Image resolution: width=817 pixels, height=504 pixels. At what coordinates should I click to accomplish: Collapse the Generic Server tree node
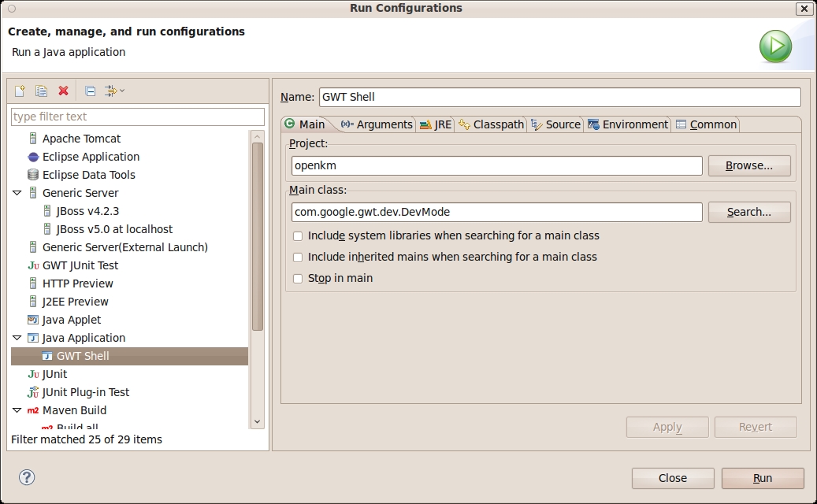(17, 193)
